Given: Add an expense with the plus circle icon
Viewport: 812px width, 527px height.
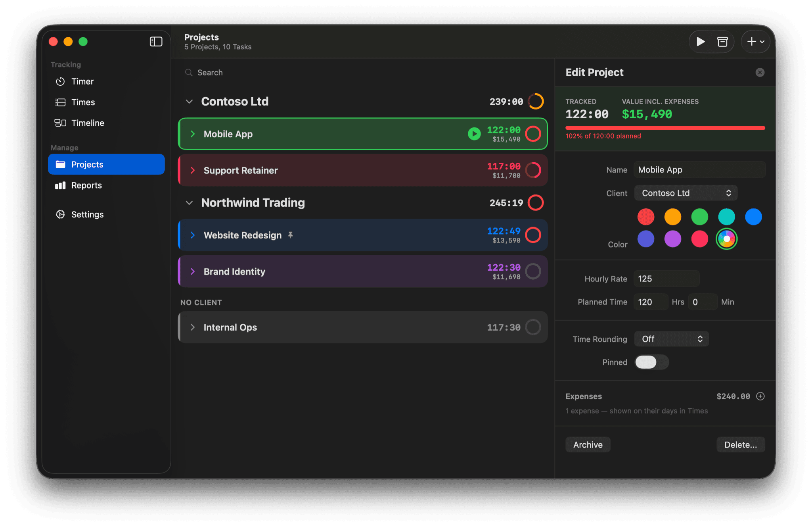Looking at the screenshot, I should [760, 396].
